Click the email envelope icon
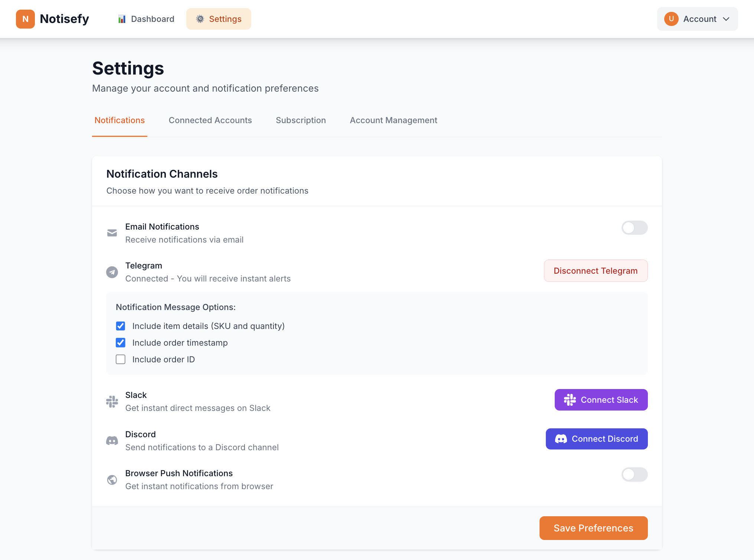 coord(112,233)
